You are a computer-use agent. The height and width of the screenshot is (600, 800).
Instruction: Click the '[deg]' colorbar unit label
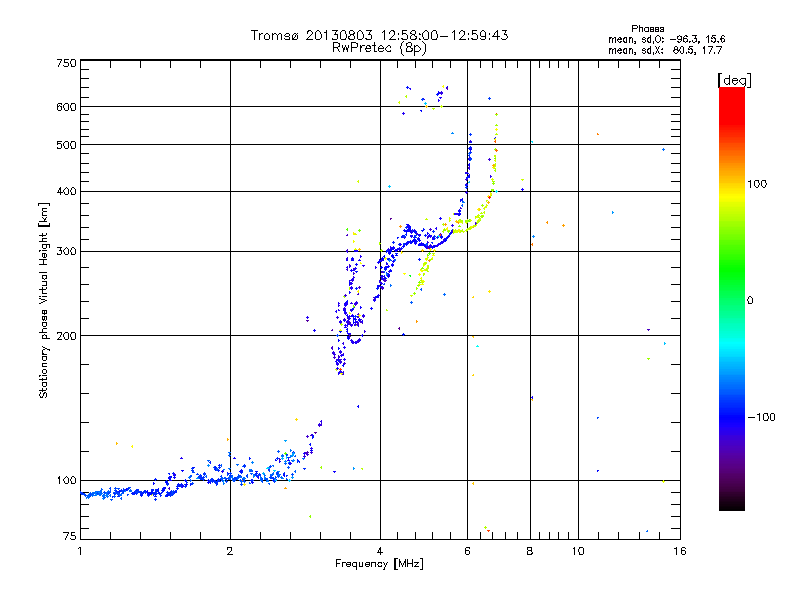click(734, 80)
